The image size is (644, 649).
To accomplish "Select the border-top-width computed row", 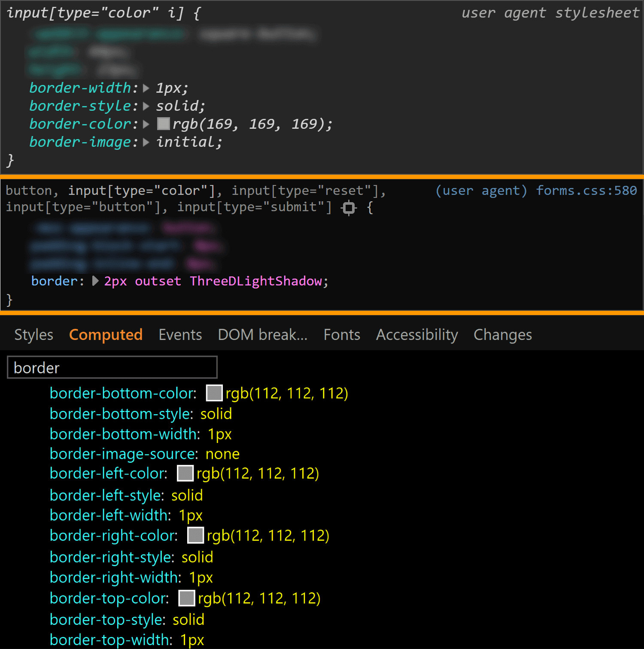I will click(x=127, y=640).
